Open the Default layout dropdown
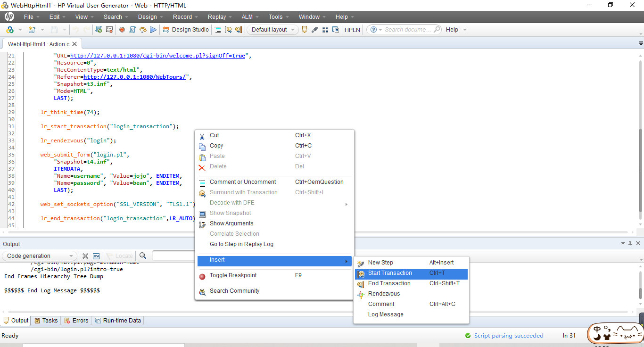Screen dimensions: 644x347 tap(273, 30)
